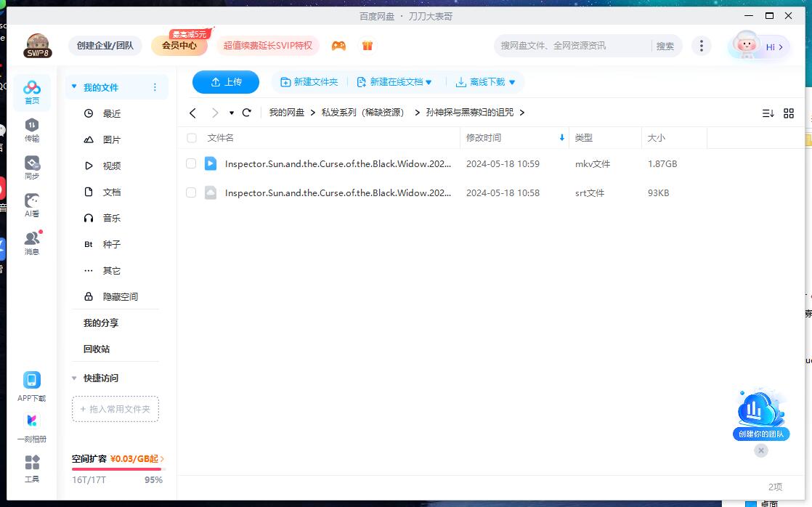The height and width of the screenshot is (507, 812).
Task: Open the 会员中心 membership center
Action: tap(179, 45)
